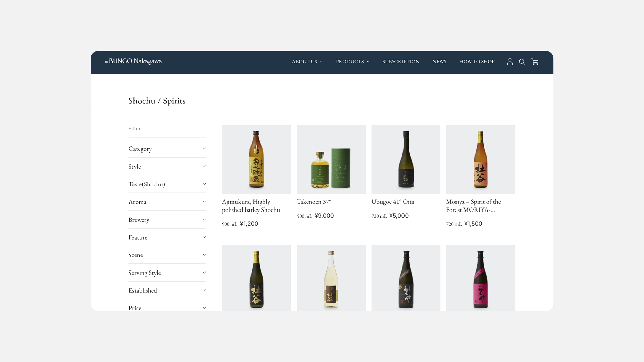Click the Ajimukura barley Shochu bottle thumbnail

(x=256, y=160)
